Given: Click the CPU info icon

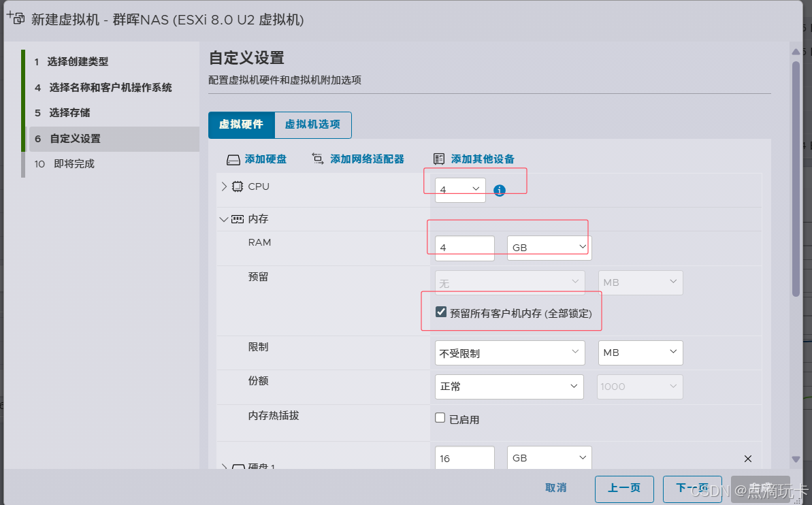Looking at the screenshot, I should click(x=499, y=190).
